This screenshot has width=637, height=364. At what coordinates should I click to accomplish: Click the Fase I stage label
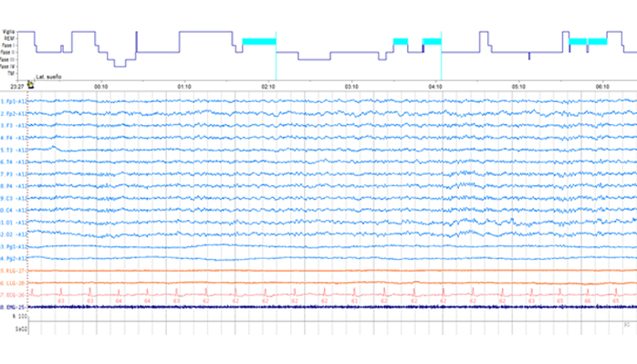pos(8,46)
